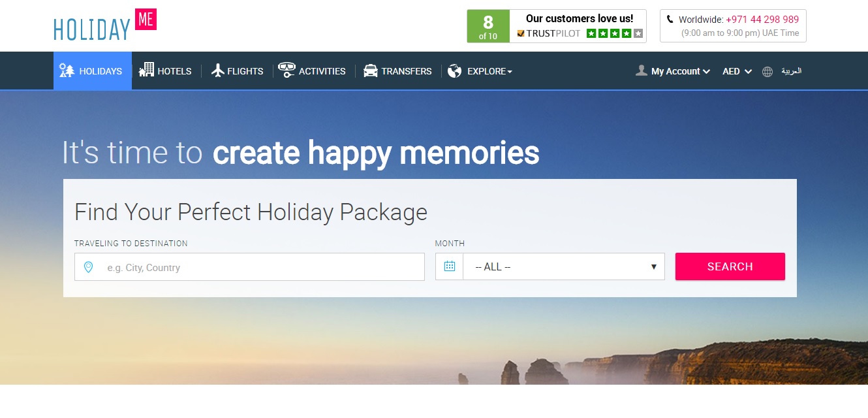This screenshot has height=418, width=868.
Task: Click the destination City, Country input field
Action: 249,267
